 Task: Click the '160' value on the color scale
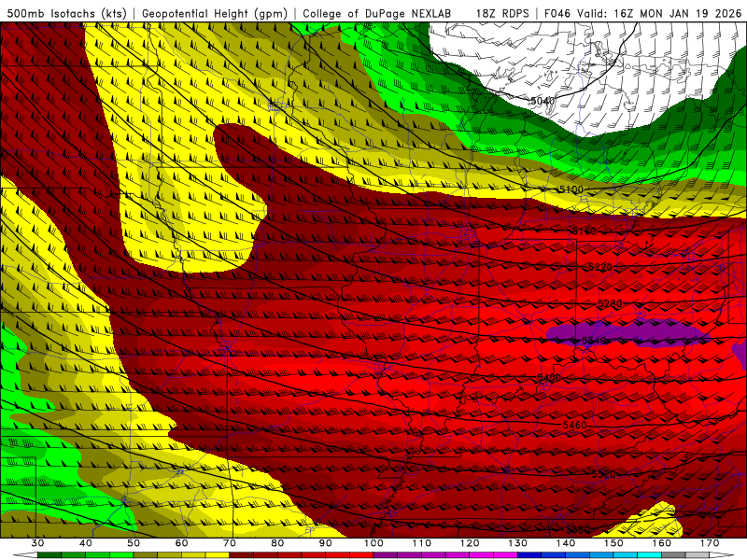coord(662,543)
